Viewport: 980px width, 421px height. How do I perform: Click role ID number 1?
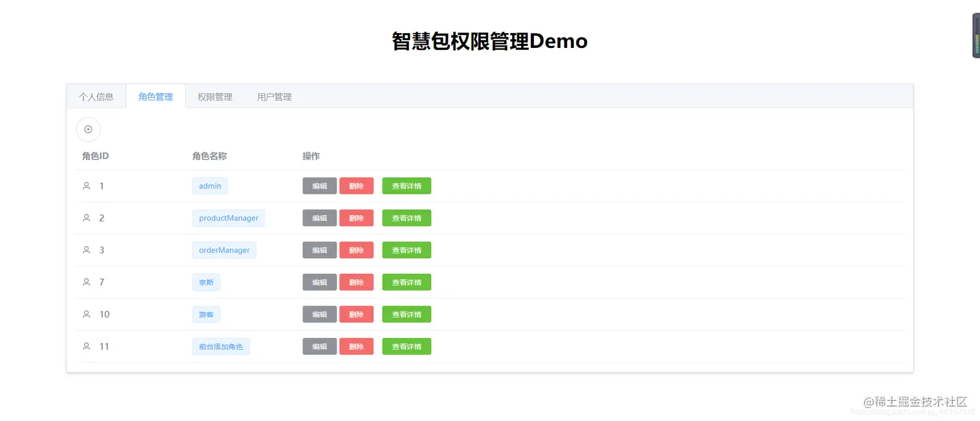click(102, 186)
